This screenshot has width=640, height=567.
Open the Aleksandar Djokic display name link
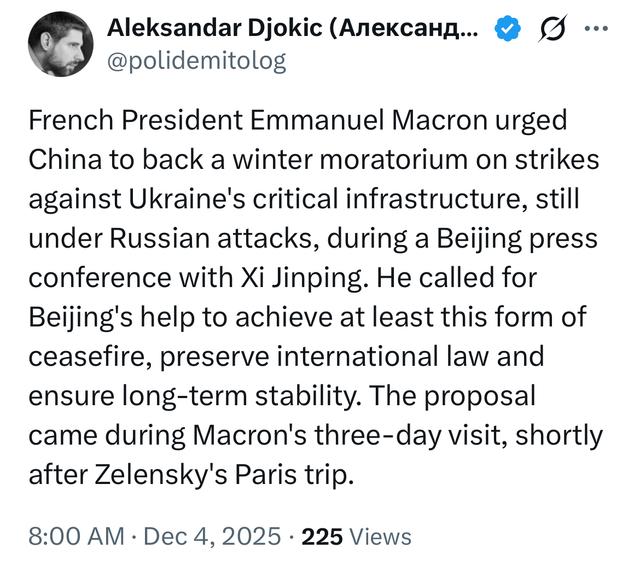tap(292, 28)
